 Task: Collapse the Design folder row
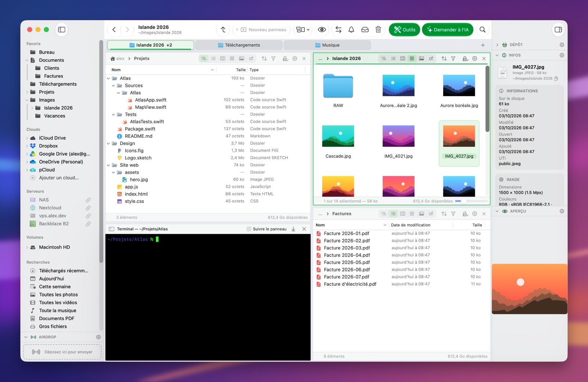(x=108, y=144)
